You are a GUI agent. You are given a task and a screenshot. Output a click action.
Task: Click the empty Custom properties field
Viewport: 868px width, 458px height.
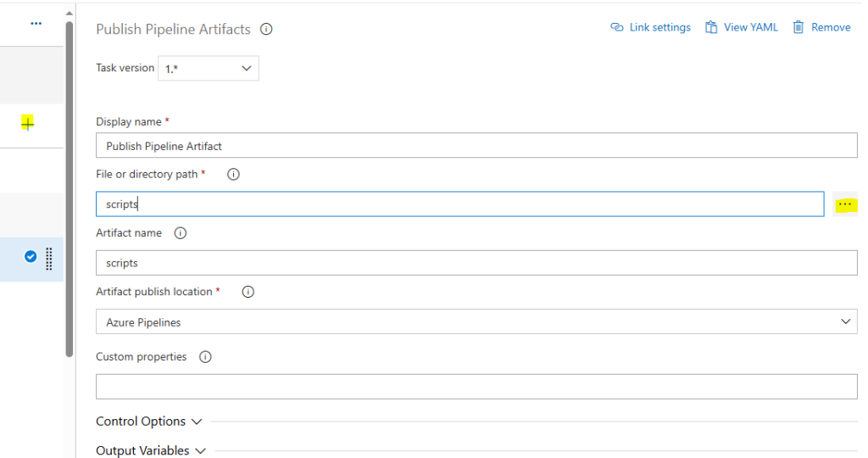476,387
